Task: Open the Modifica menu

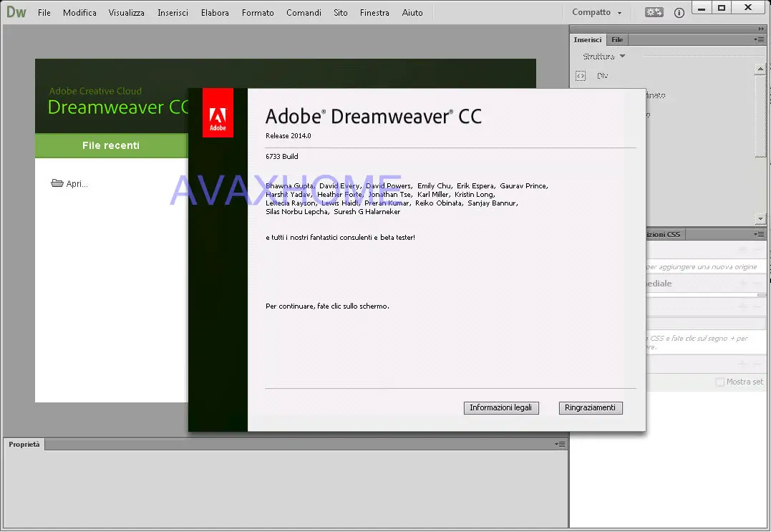Action: (79, 13)
